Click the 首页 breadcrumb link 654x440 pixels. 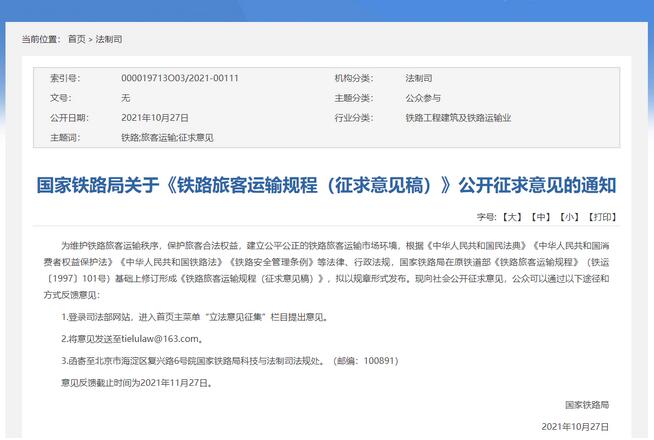76,39
